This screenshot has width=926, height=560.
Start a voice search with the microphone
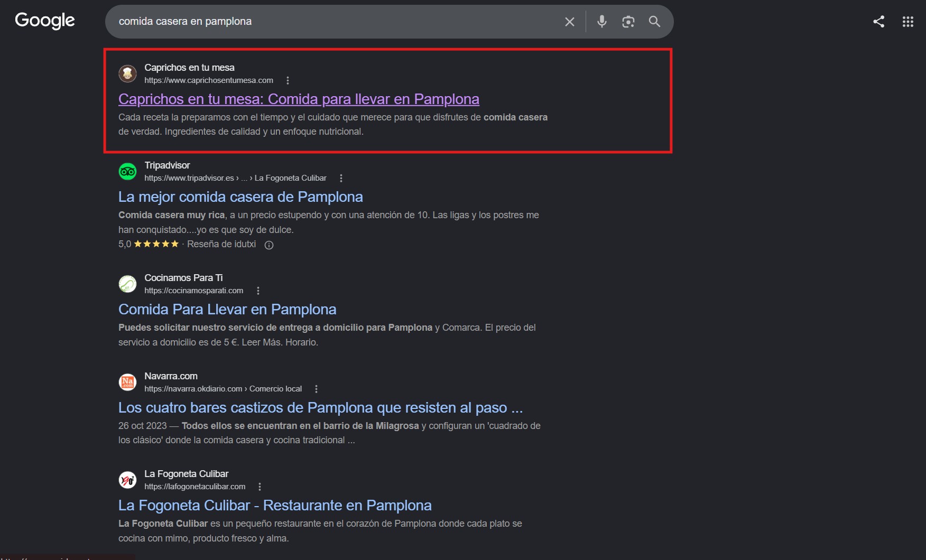[601, 22]
